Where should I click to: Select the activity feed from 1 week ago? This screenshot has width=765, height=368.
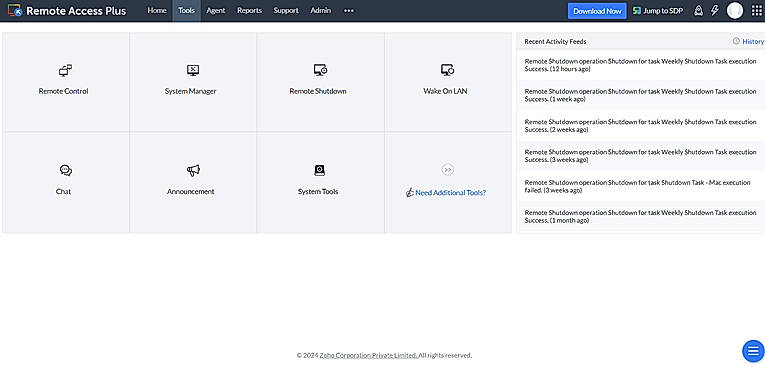pos(641,95)
